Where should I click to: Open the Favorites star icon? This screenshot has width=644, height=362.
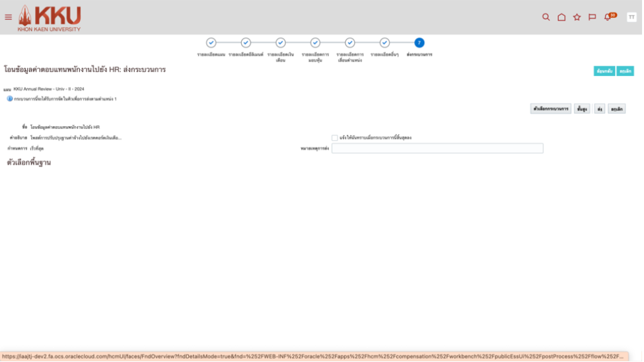pos(577,17)
